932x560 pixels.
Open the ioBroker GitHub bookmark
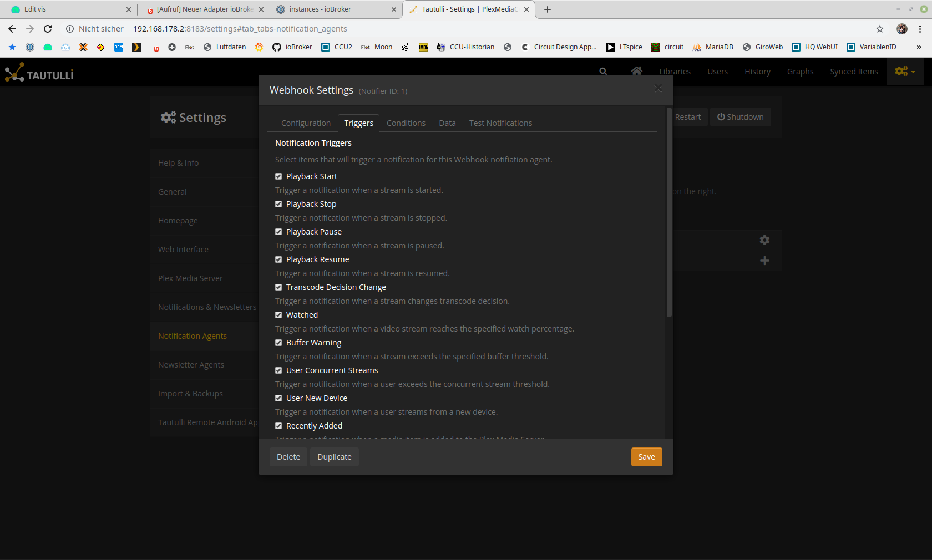292,47
